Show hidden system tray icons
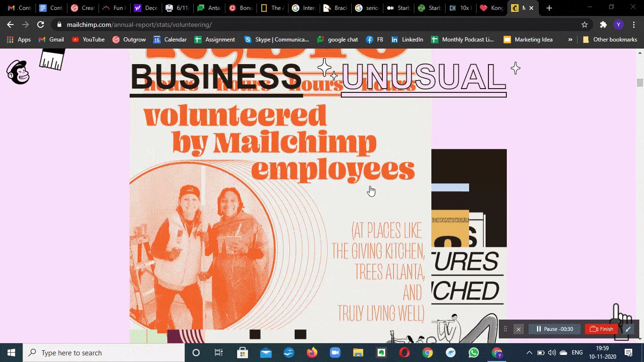644x362 pixels. pyautogui.click(x=529, y=353)
